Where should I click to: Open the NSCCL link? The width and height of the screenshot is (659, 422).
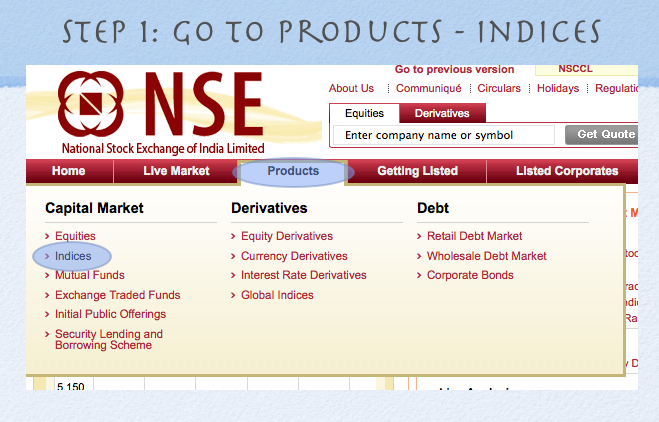pos(575,69)
